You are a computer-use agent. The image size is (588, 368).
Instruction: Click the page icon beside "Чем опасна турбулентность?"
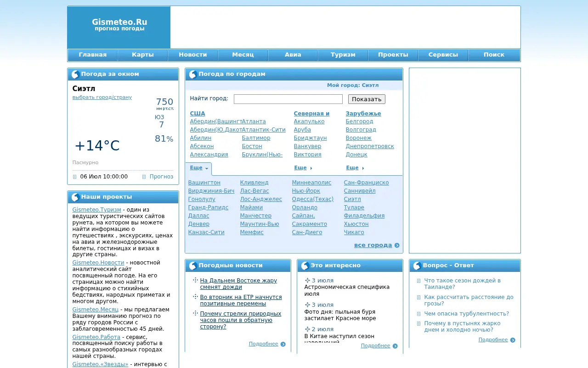click(x=419, y=314)
